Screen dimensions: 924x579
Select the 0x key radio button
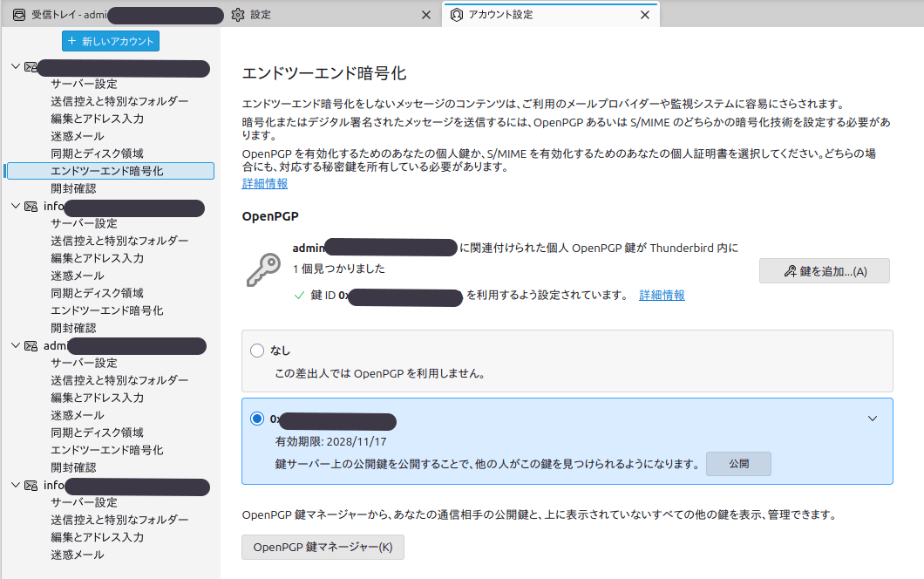256,419
